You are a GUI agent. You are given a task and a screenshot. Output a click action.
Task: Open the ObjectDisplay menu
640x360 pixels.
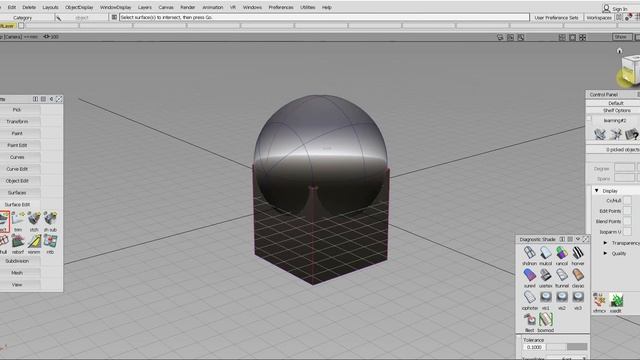click(79, 7)
